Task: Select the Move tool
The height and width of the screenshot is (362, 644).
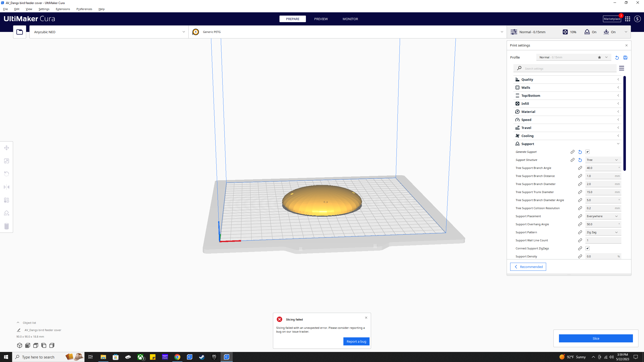Action: (x=6, y=148)
